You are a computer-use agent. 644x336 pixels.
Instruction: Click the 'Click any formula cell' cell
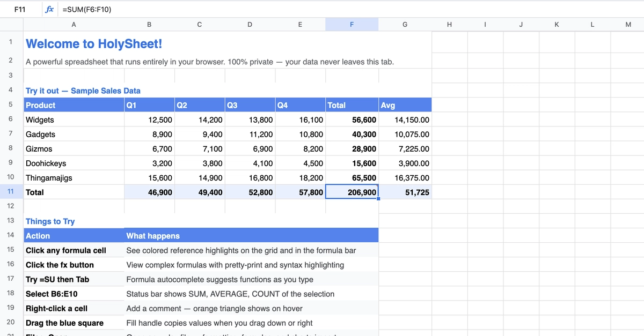click(74, 250)
